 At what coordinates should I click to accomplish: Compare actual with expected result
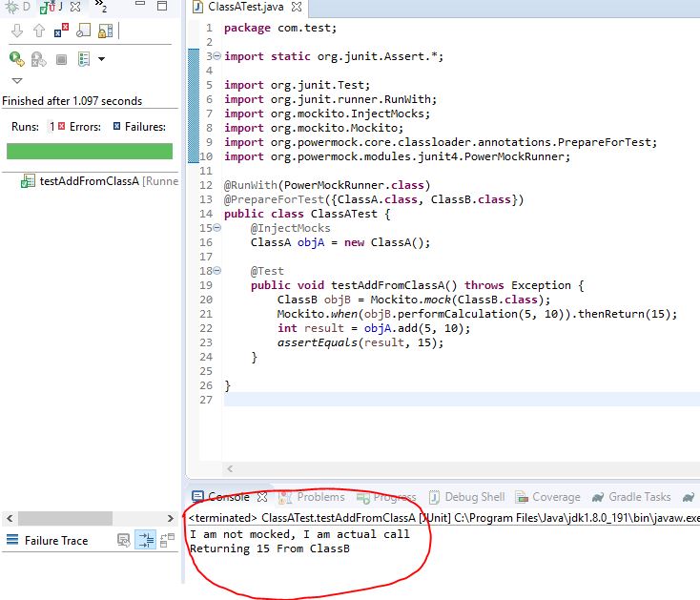click(x=167, y=540)
